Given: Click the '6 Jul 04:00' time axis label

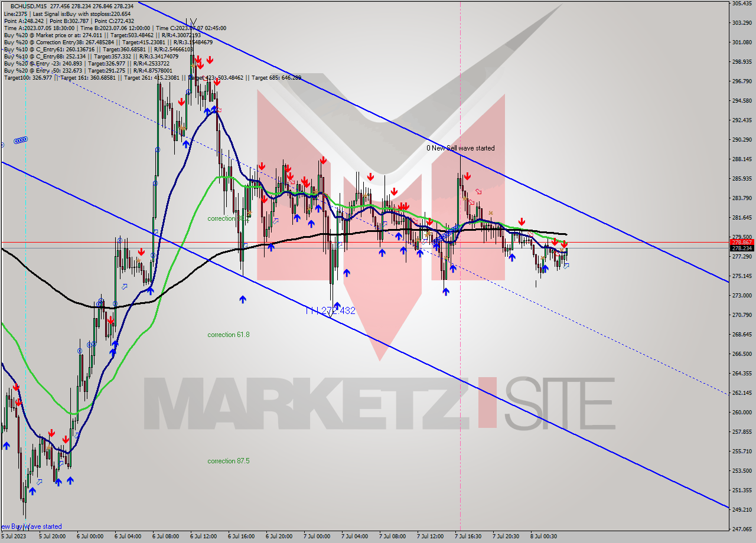Looking at the screenshot, I should (x=128, y=537).
